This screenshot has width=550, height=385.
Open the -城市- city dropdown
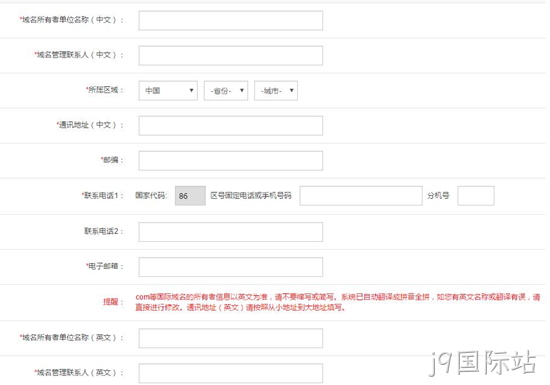(x=276, y=90)
